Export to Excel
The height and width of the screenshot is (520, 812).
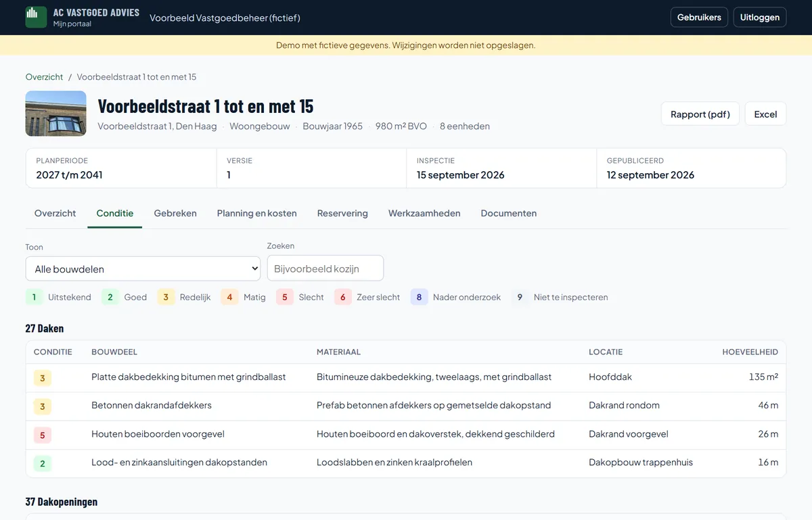765,114
